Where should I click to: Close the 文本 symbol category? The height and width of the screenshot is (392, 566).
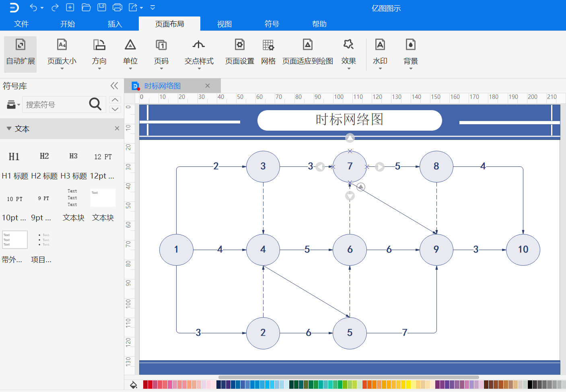(x=117, y=128)
